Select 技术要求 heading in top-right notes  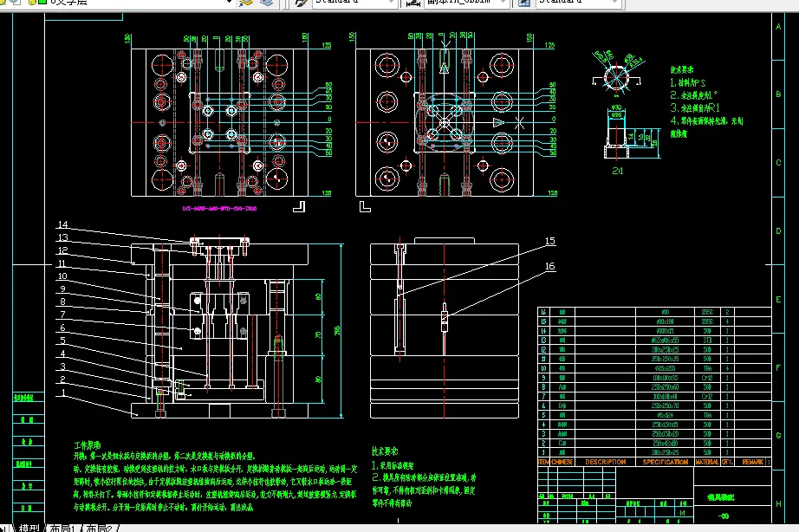[682, 70]
